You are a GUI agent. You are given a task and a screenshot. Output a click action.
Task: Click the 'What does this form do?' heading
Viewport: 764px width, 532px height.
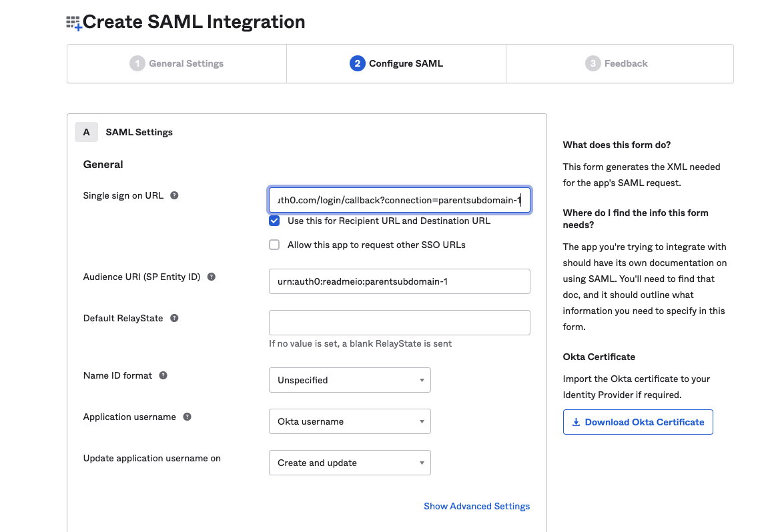pos(617,145)
